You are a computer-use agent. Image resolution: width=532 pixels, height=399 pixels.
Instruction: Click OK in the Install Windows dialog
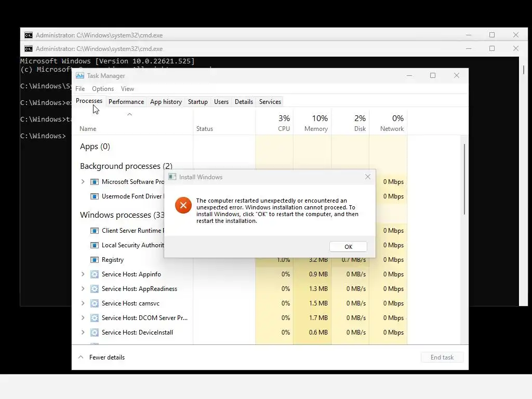click(348, 247)
